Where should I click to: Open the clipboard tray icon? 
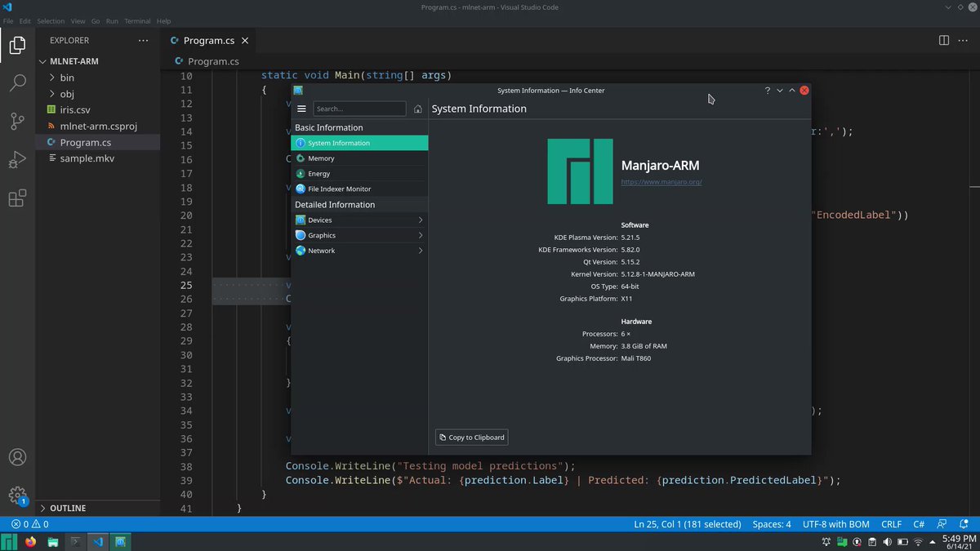point(872,541)
